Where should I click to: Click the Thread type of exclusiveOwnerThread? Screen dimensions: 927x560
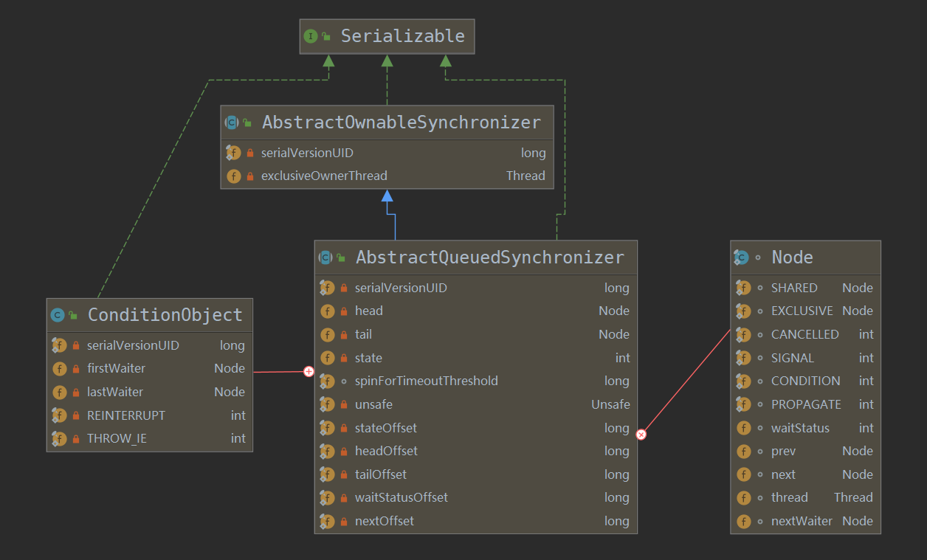click(x=525, y=176)
